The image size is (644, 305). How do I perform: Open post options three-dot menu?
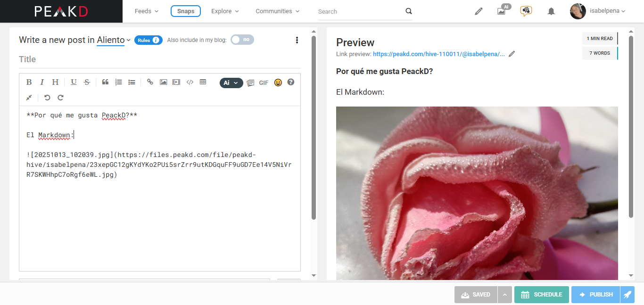(x=297, y=40)
